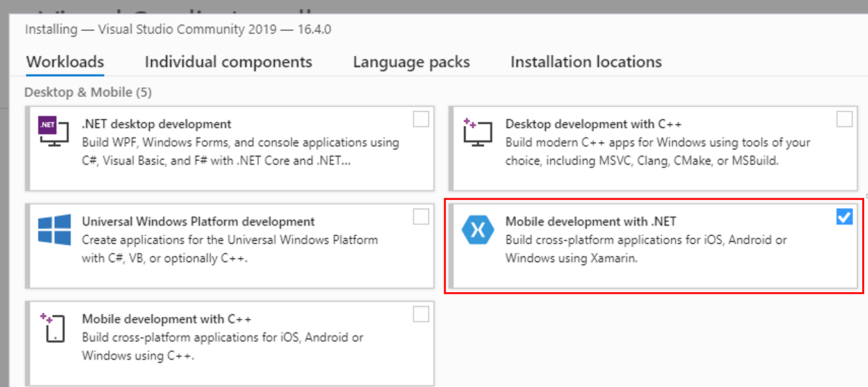Uncheck Mobile development with .NET workload
This screenshot has height=387, width=868.
[844, 217]
